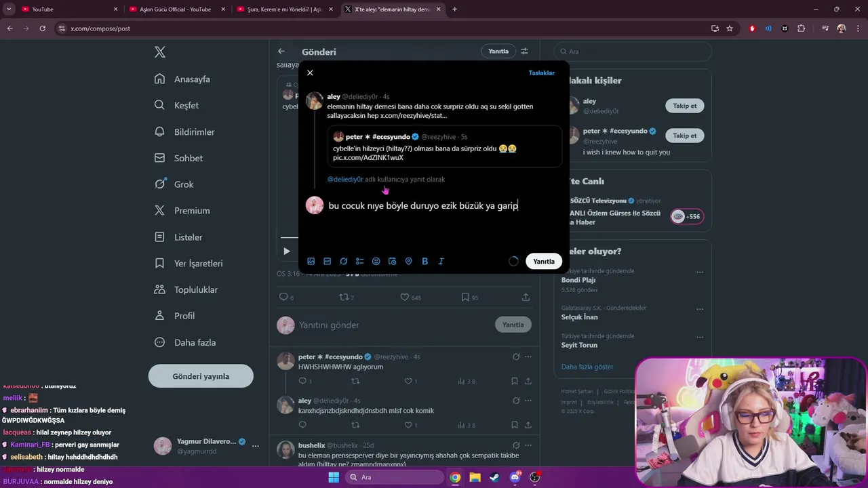This screenshot has width=868, height=488.
Task: Open Steam from the taskbar
Action: 494,477
